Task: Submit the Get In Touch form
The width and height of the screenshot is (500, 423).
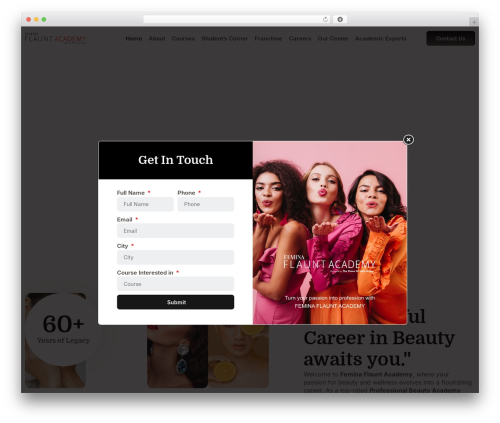Action: coord(175,302)
